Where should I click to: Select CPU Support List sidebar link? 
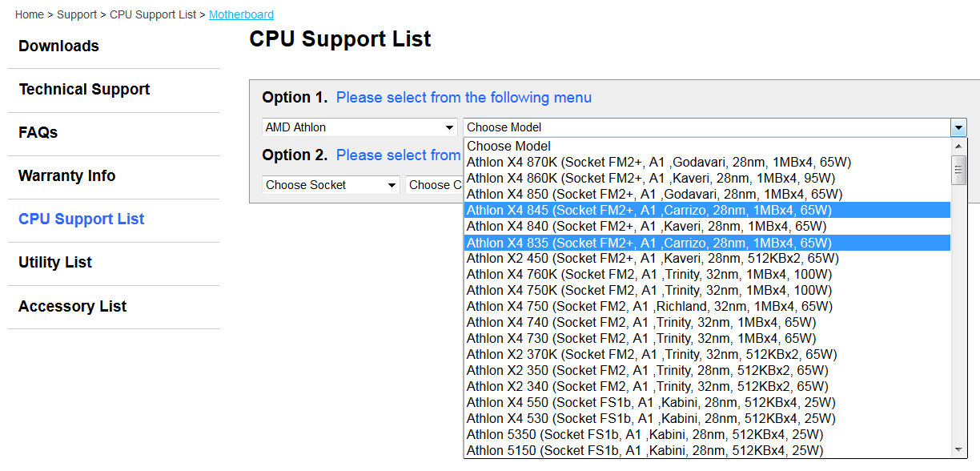81,219
